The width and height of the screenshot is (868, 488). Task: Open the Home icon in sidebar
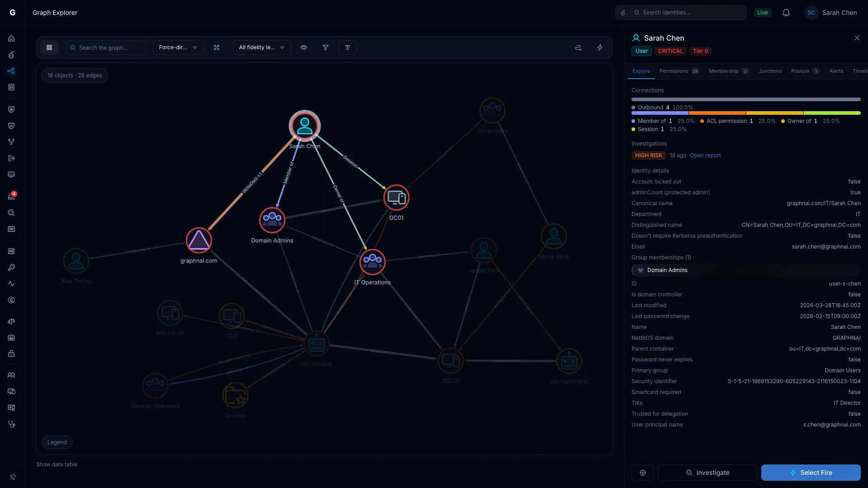coord(11,38)
